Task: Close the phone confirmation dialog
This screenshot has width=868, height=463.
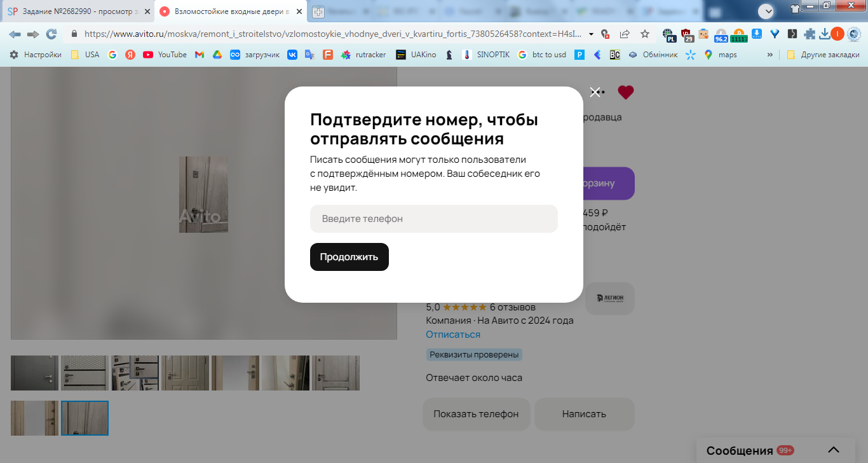Action: click(595, 92)
